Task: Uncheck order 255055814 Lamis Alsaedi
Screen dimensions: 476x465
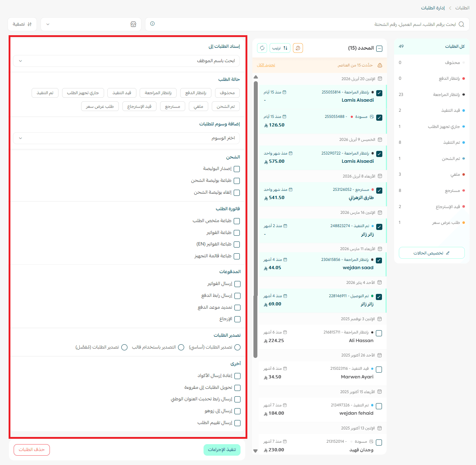Action: point(379,93)
